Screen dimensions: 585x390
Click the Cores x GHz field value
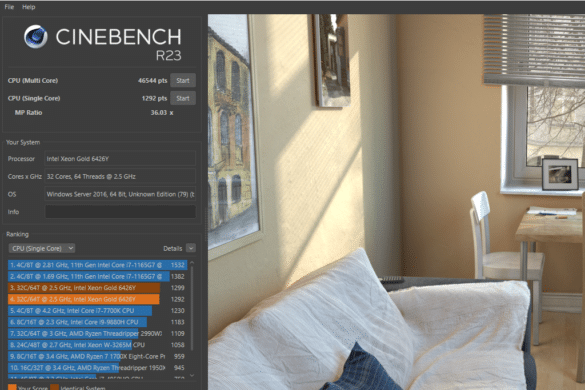click(x=120, y=176)
